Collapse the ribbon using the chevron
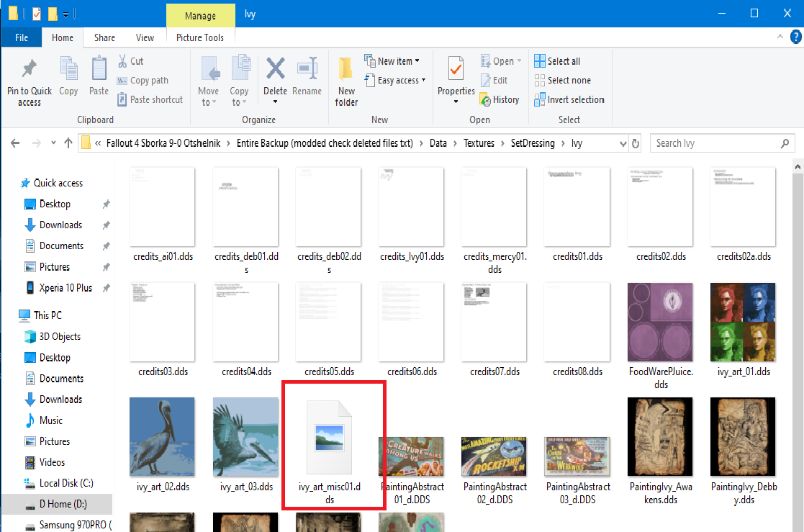The width and height of the screenshot is (804, 532). tap(777, 37)
